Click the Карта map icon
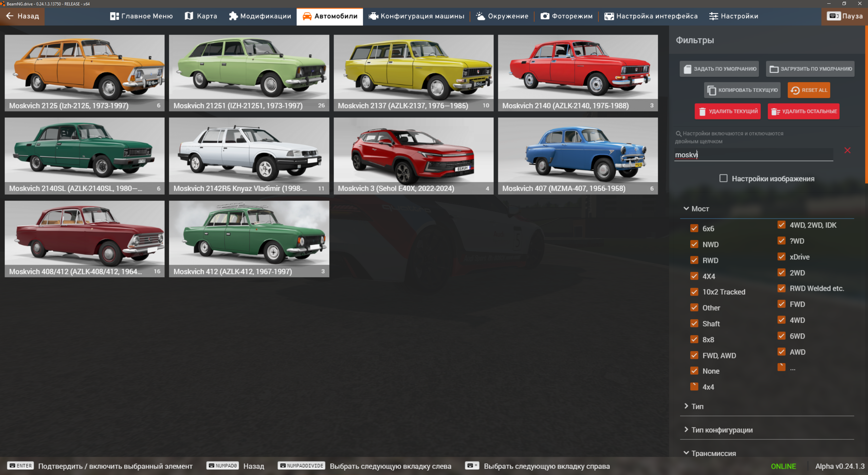This screenshot has width=868, height=475. click(x=189, y=16)
